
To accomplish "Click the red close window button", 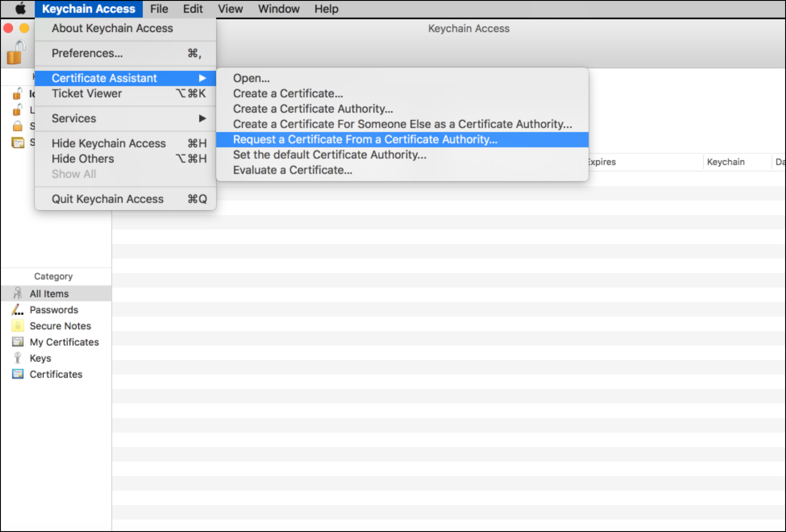I will (8, 28).
